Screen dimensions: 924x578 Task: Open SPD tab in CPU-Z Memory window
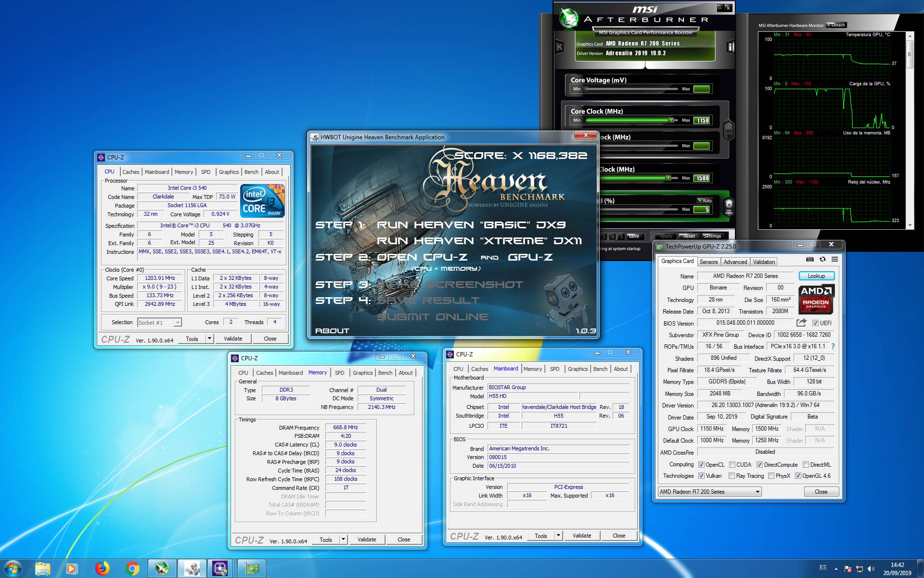click(x=339, y=373)
